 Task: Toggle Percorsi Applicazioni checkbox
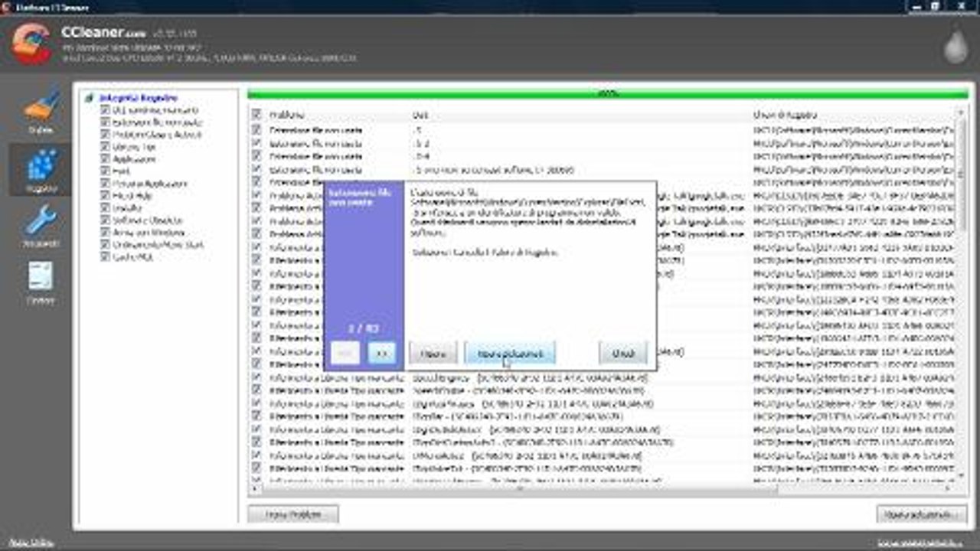105,184
